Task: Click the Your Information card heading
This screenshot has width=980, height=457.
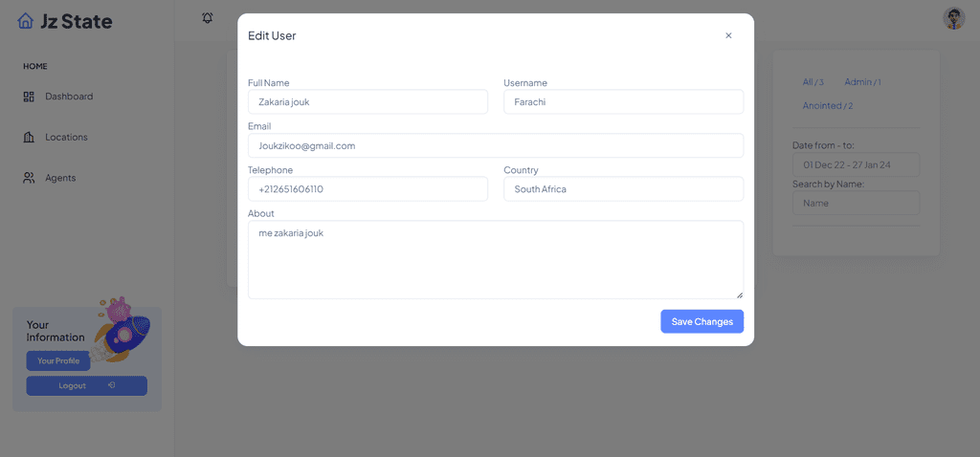Action: click(x=56, y=331)
